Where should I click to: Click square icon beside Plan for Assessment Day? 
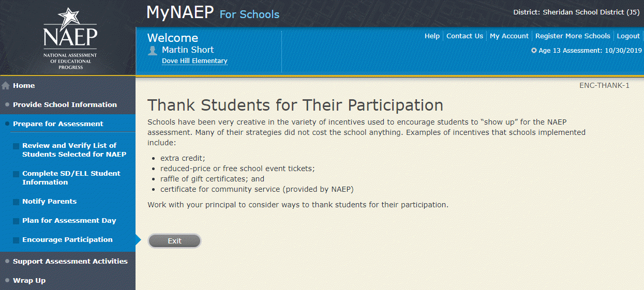(x=16, y=221)
